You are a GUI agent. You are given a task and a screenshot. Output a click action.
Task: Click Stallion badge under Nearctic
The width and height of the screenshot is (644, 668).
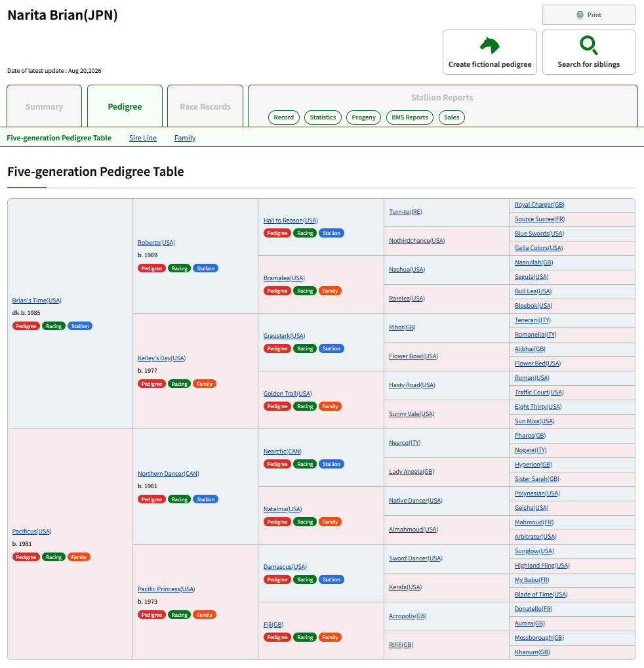pos(331,464)
